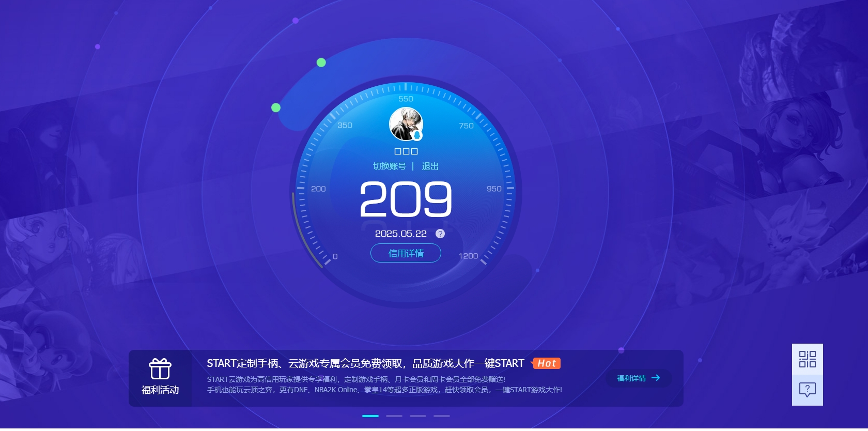This screenshot has height=431, width=868.
Task: Select the third carousel indicator dash
Action: [418, 416]
